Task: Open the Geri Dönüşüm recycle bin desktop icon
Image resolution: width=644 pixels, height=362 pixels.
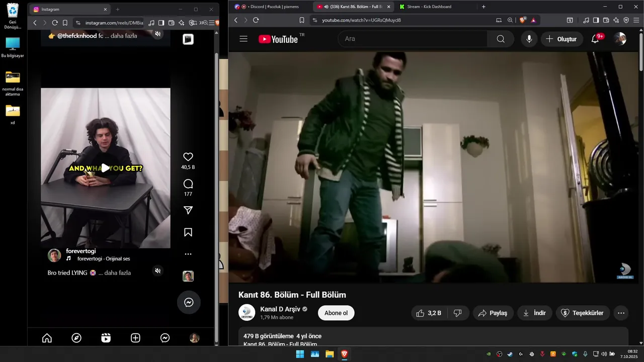Action: (x=13, y=16)
